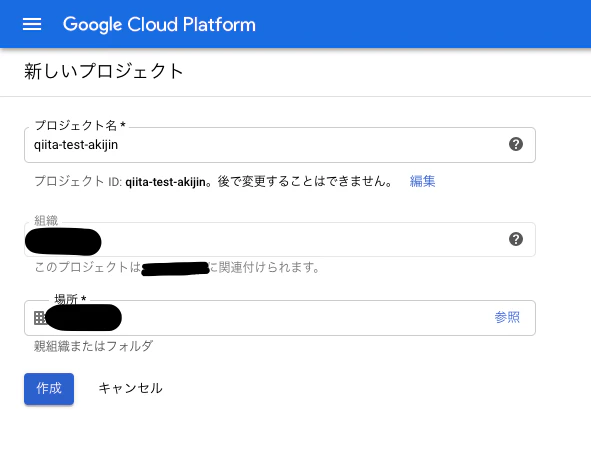Click the 場所 location field

click(280, 318)
